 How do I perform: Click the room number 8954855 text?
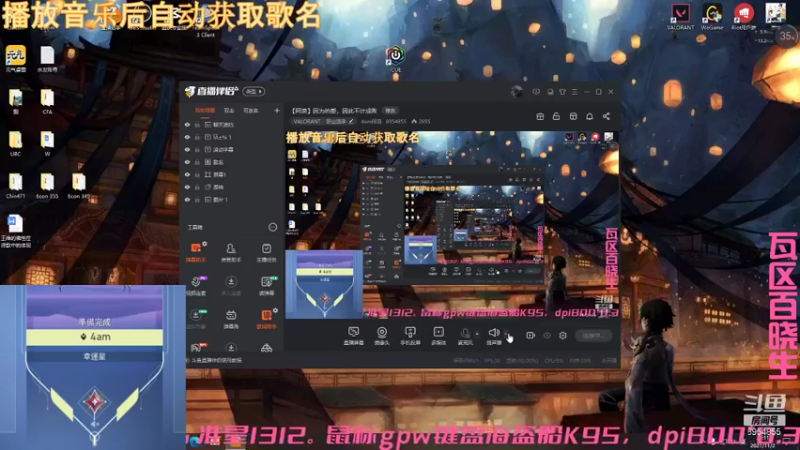coord(396,121)
